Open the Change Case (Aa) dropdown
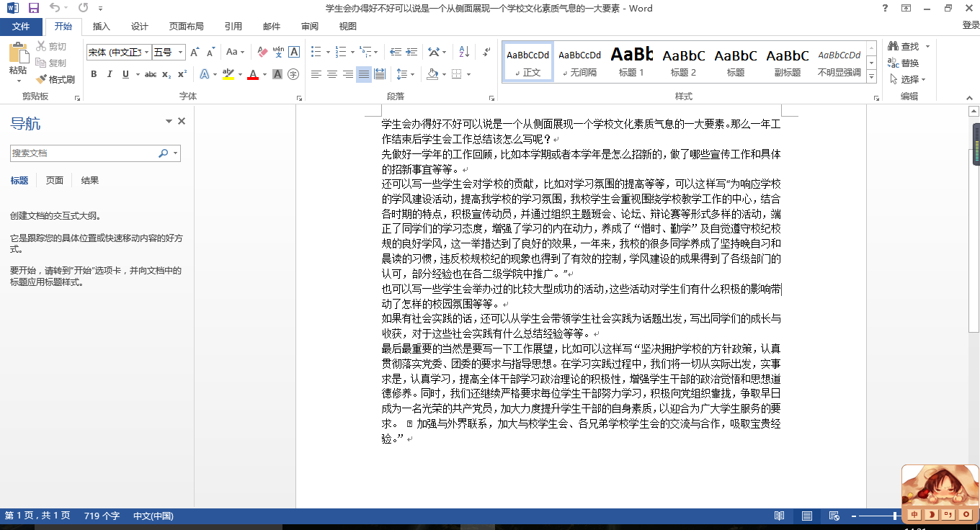The image size is (980, 530). point(236,52)
